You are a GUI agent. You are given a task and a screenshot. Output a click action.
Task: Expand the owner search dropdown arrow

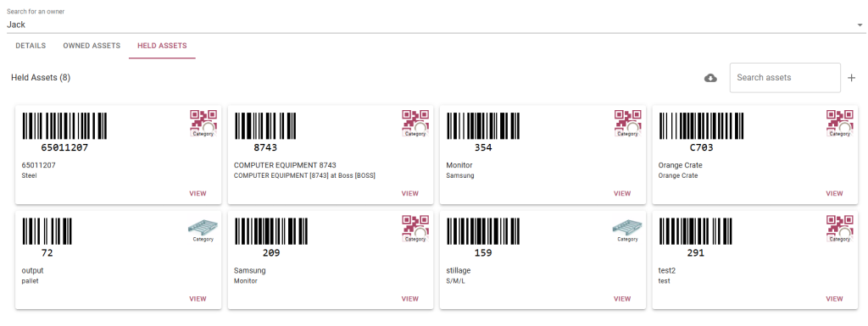pos(860,25)
